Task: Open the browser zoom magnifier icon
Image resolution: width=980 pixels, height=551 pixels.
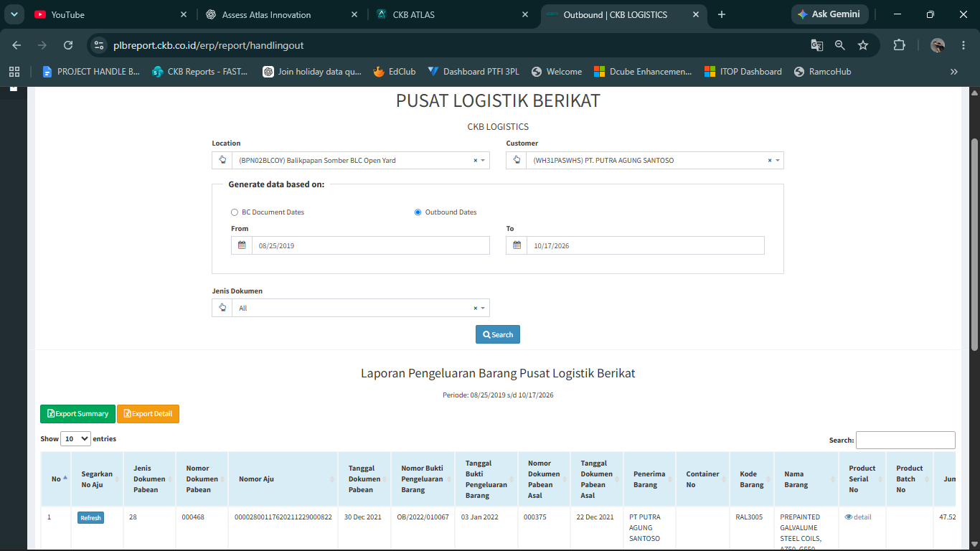Action: (x=840, y=45)
